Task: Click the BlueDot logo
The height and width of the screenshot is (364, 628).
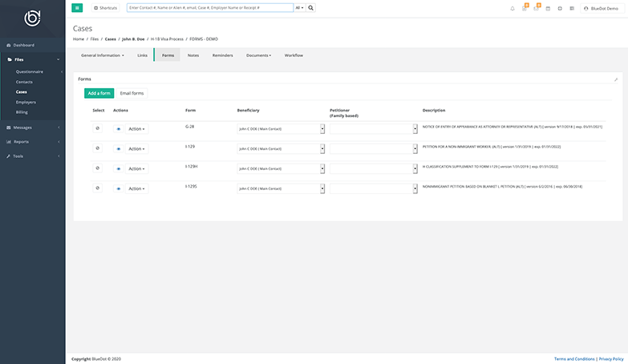Action: click(32, 18)
